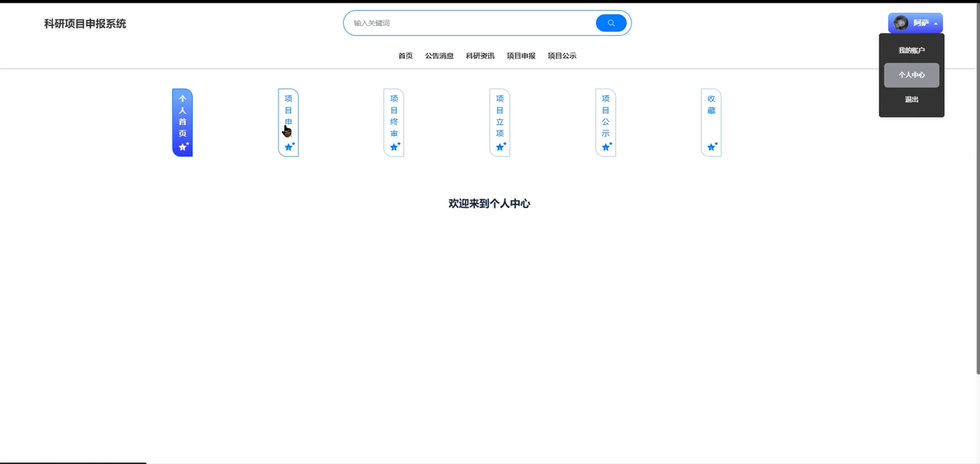Click the user avatar picture

pyautogui.click(x=901, y=23)
